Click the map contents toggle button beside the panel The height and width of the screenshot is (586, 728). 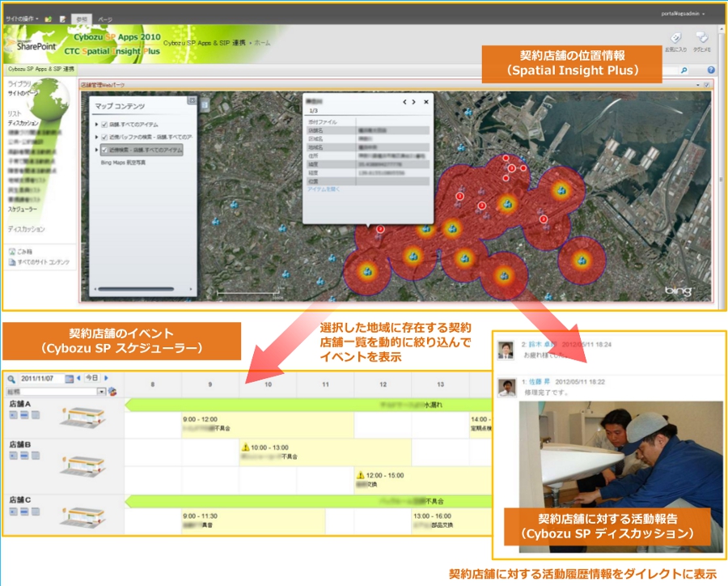click(x=205, y=105)
